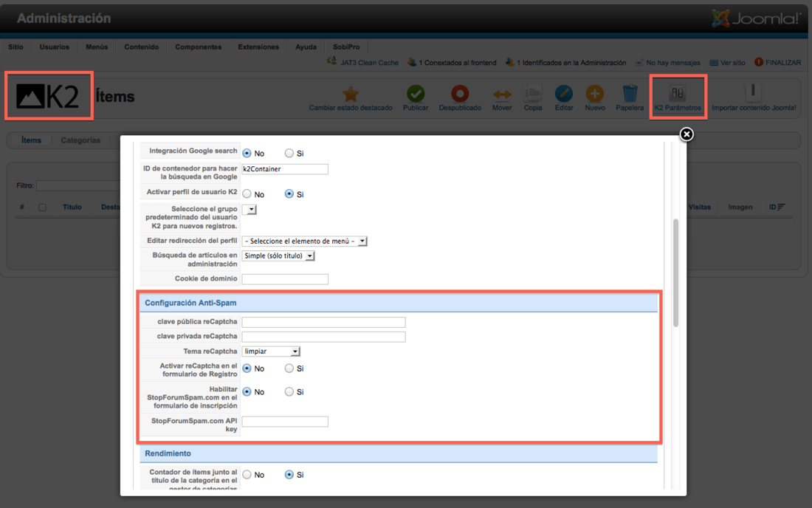Viewport: 812px width, 508px height.
Task: Focus the Google search container ID field
Action: click(285, 169)
